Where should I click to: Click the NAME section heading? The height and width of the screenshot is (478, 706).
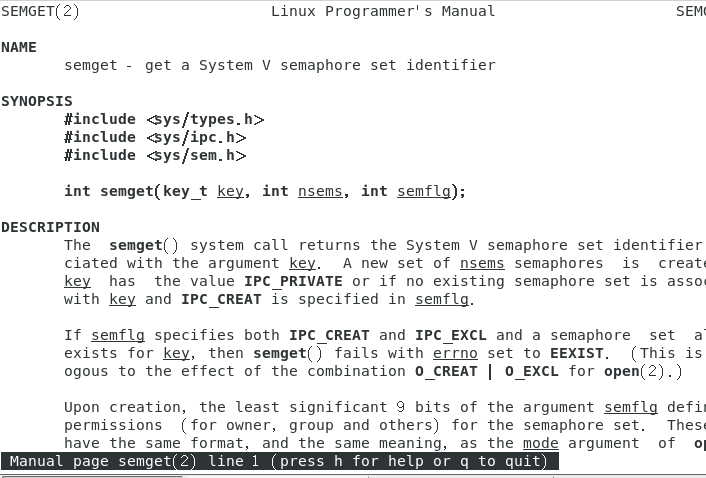pyautogui.click(x=19, y=47)
